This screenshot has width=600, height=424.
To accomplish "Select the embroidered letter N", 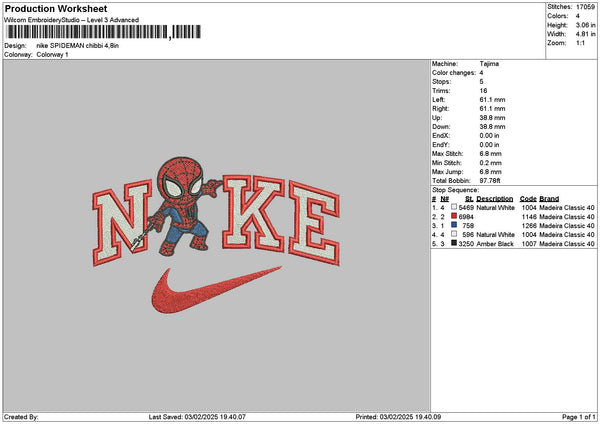I will click(x=122, y=223).
